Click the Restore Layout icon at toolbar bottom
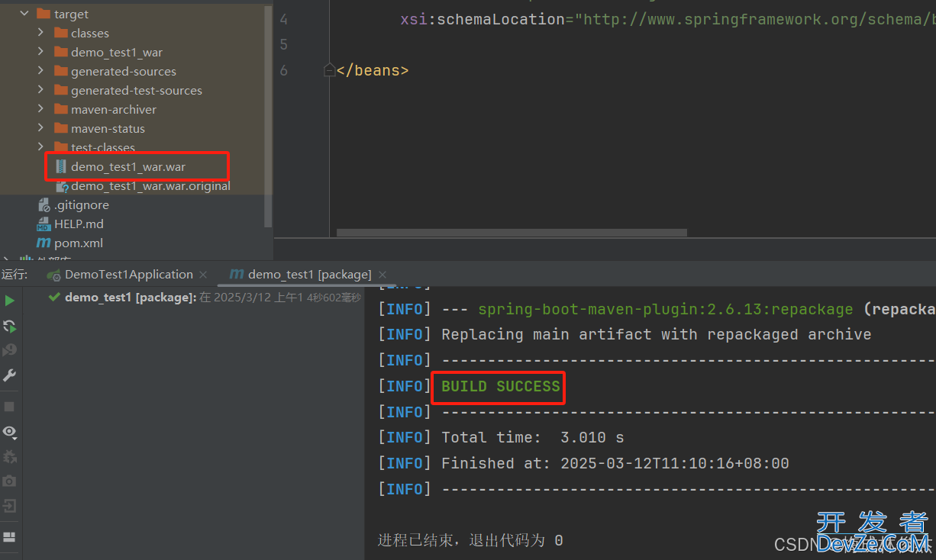This screenshot has width=936, height=560. coord(9,537)
